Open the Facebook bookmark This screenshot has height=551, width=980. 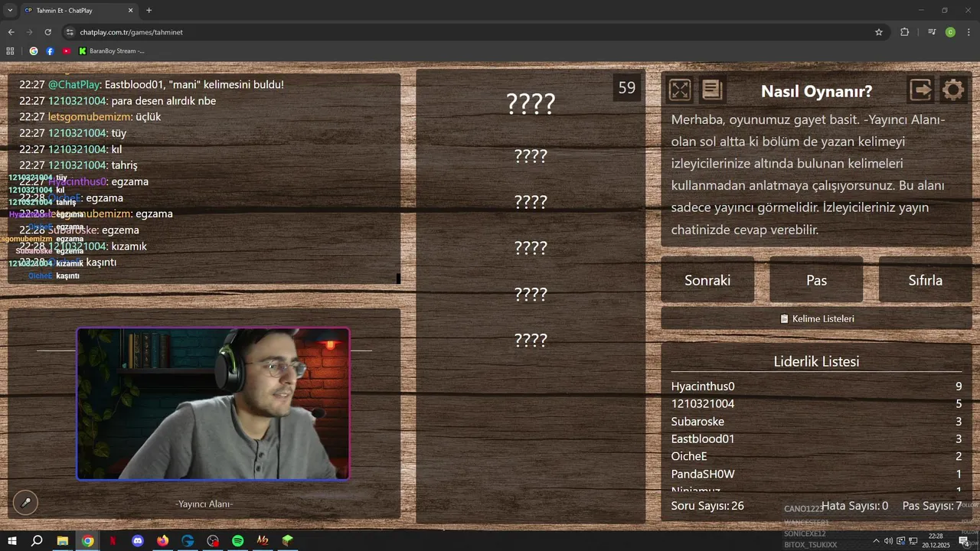click(50, 51)
